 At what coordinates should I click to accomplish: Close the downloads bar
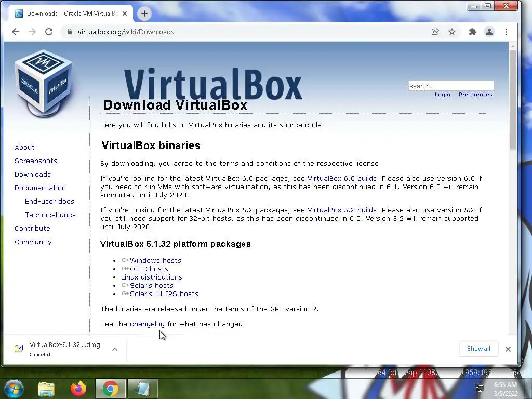pos(508,349)
